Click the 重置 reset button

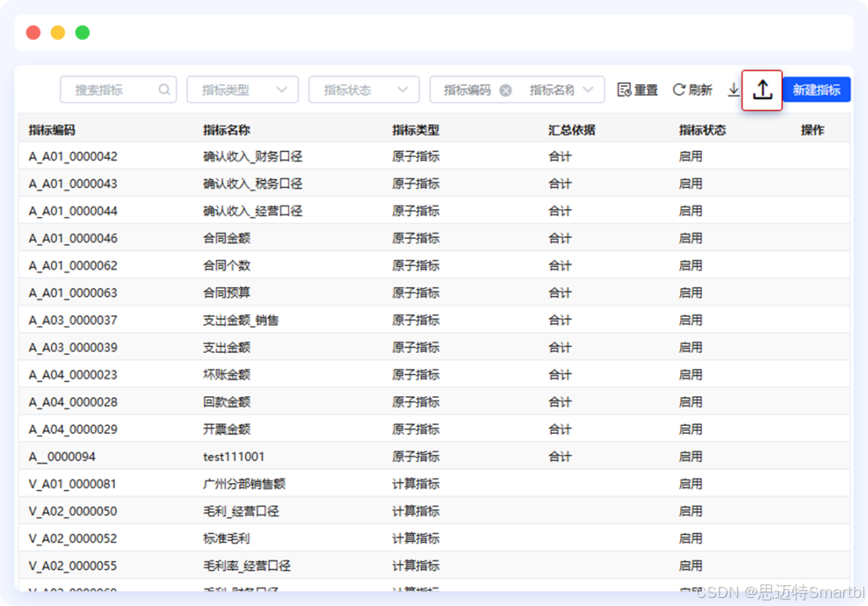[637, 90]
